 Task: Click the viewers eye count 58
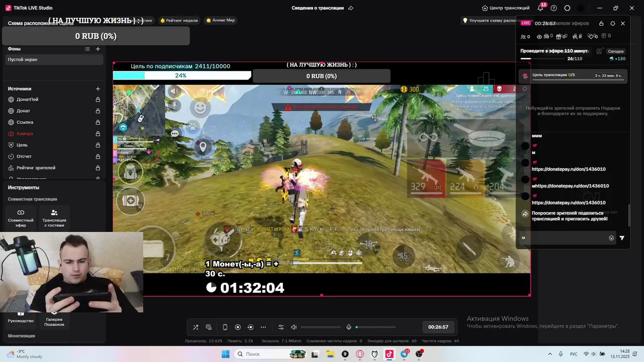pyautogui.click(x=542, y=37)
